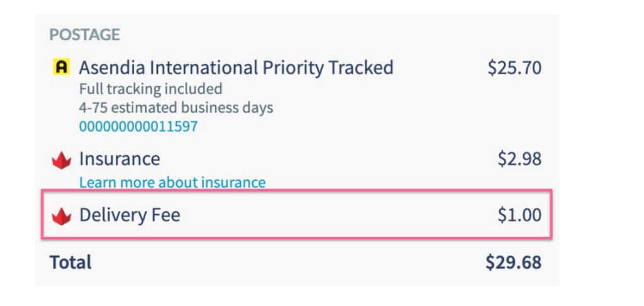
Task: Click the red crown icon beside Insurance
Action: click(62, 160)
